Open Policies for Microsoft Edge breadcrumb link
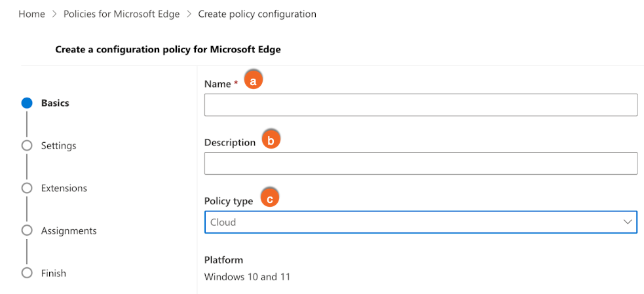The width and height of the screenshot is (644, 294). 121,14
